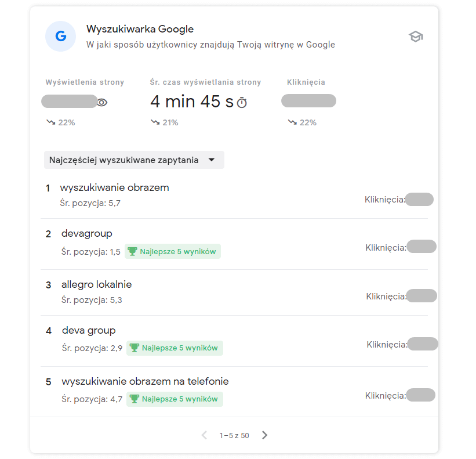Click the Google logo icon
The width and height of the screenshot is (476, 459).
[61, 36]
